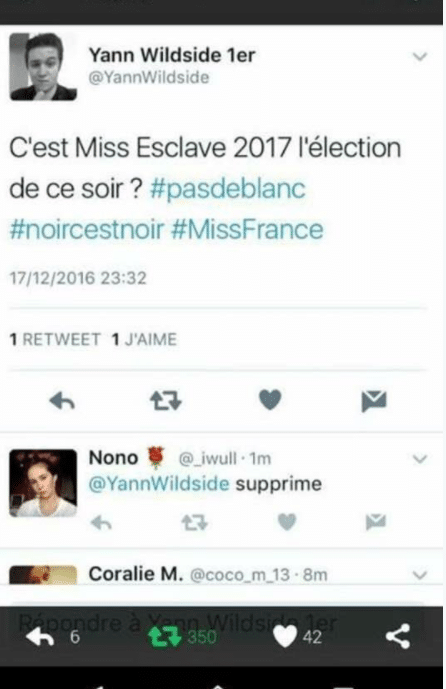The image size is (446, 689).
Task: View the 1 J'AIME likes list
Action: [144, 339]
